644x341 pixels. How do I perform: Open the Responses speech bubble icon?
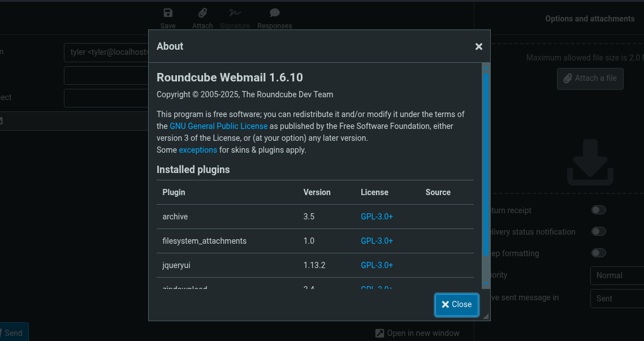(275, 13)
